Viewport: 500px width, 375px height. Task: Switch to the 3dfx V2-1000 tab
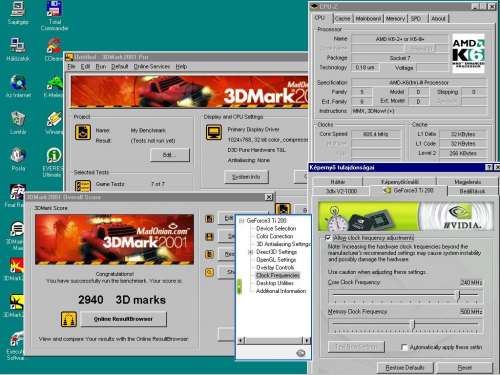[x=341, y=191]
